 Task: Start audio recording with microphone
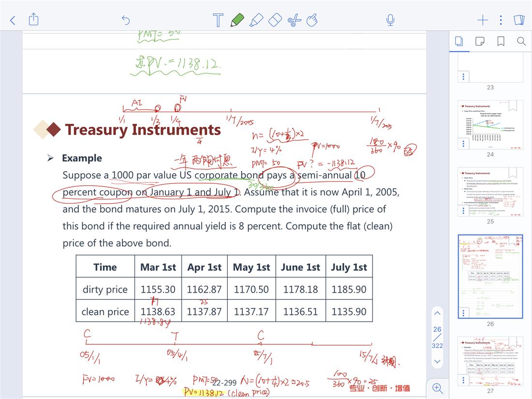click(390, 20)
